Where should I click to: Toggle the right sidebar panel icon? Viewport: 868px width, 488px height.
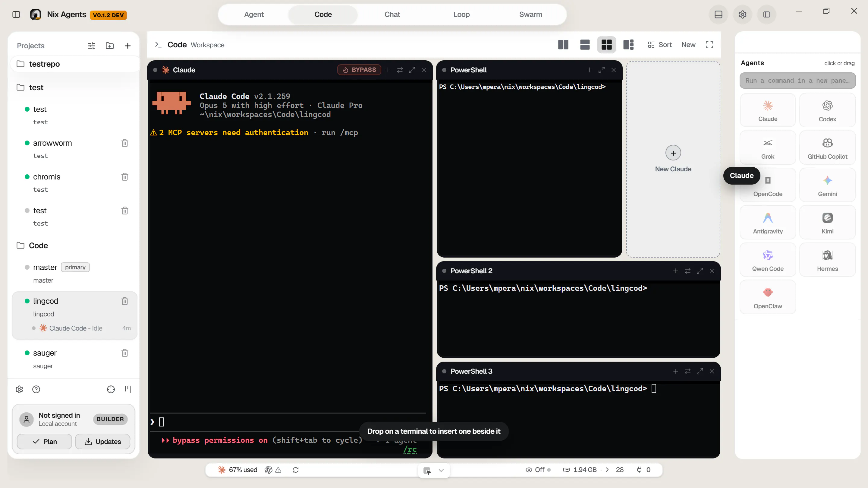(x=766, y=14)
